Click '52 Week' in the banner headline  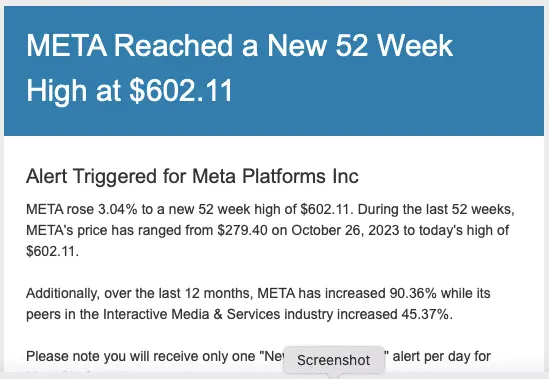point(394,45)
